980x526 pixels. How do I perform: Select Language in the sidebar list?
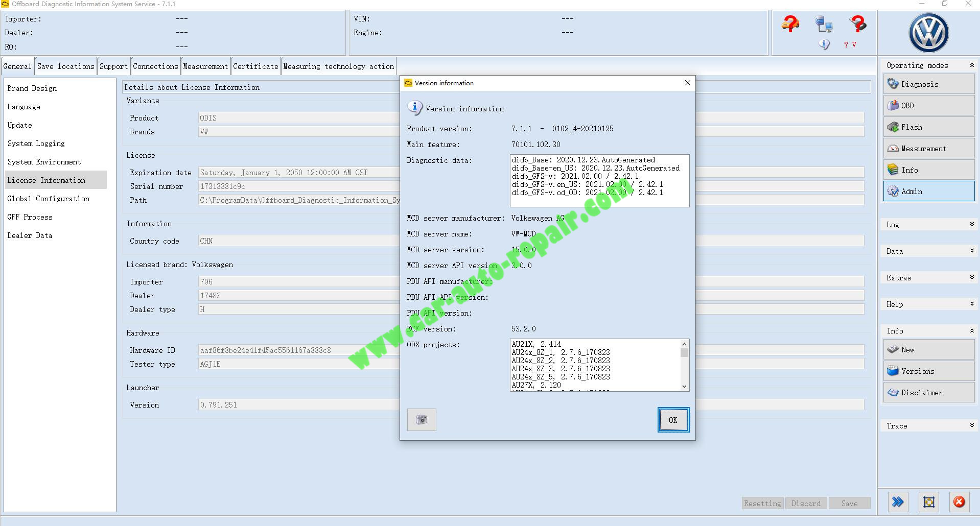pyautogui.click(x=56, y=107)
